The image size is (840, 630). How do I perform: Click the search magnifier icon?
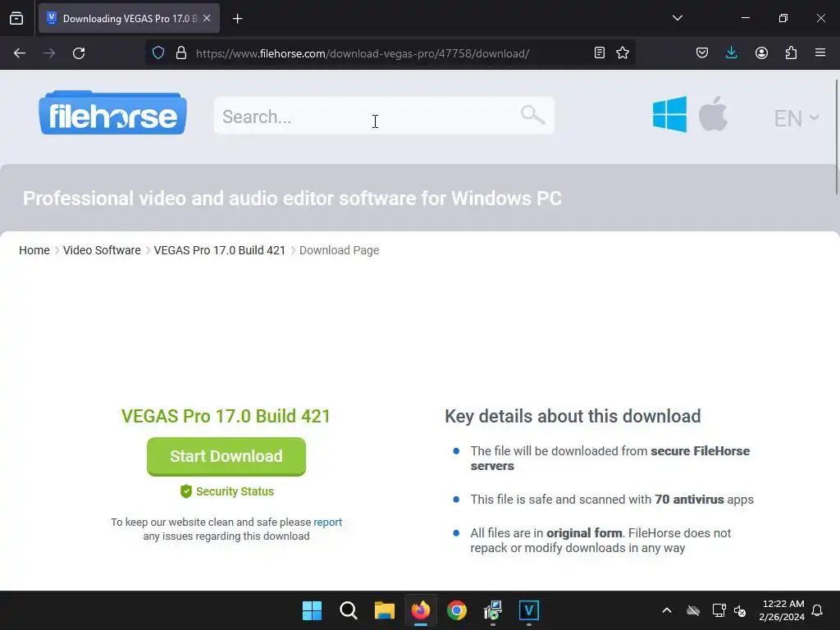coord(532,114)
